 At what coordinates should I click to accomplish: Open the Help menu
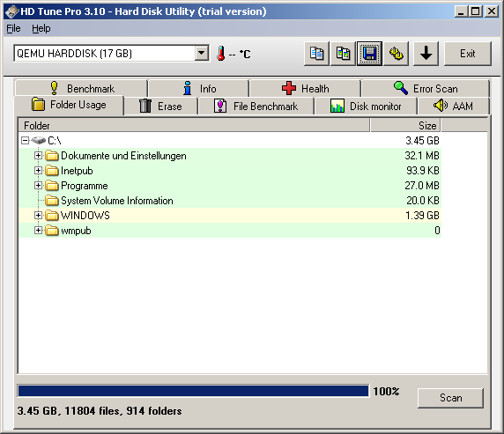coord(41,28)
